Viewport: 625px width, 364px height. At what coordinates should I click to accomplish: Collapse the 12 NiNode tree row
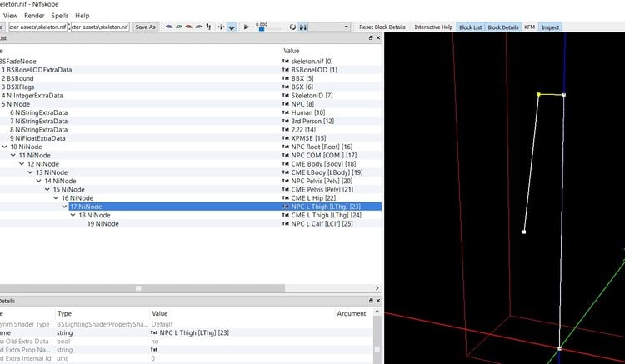coord(22,164)
